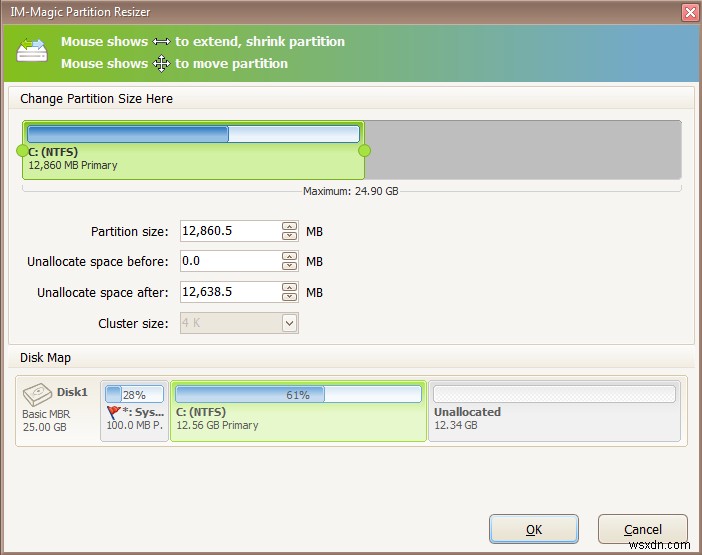Increase Partition size with up arrow
The width and height of the screenshot is (702, 555).
(290, 226)
